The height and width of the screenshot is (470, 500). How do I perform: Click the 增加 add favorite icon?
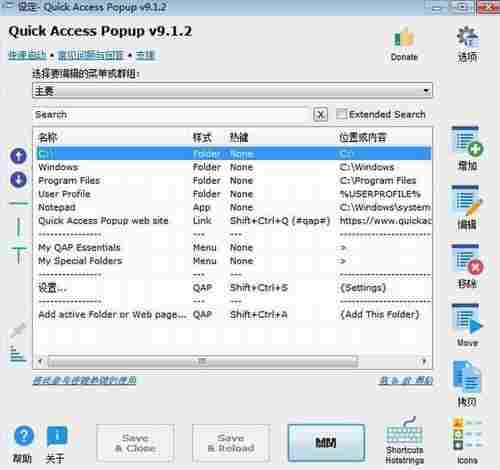coord(467,142)
